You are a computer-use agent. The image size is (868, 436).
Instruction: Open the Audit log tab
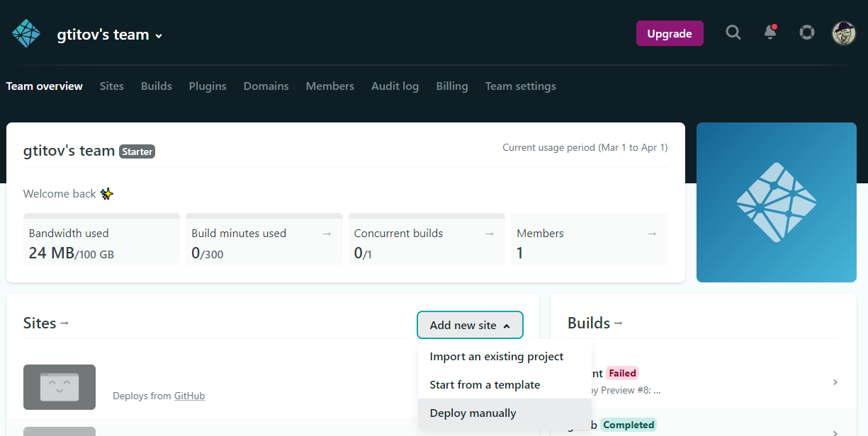pos(395,86)
